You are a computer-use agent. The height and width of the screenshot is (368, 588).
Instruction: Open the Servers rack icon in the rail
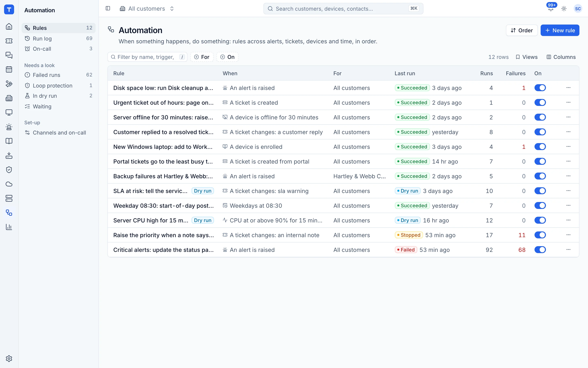pos(9,198)
